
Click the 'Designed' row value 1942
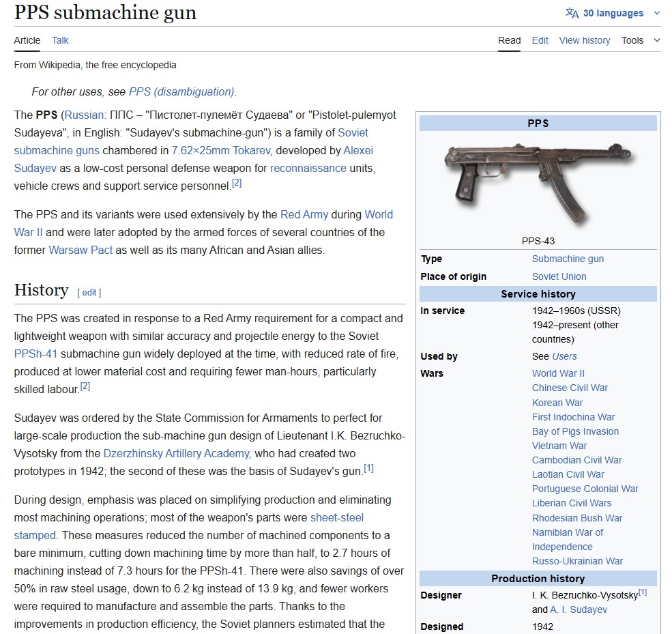[x=542, y=626]
